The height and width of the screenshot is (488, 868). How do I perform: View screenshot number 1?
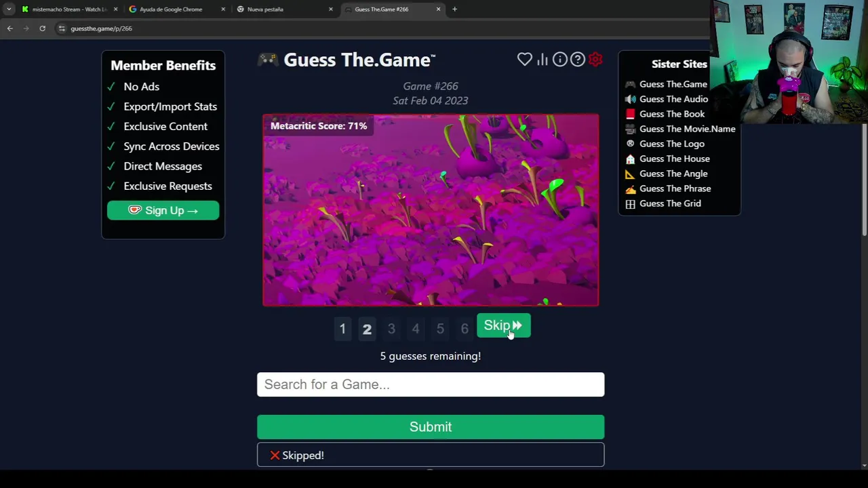[x=342, y=329]
